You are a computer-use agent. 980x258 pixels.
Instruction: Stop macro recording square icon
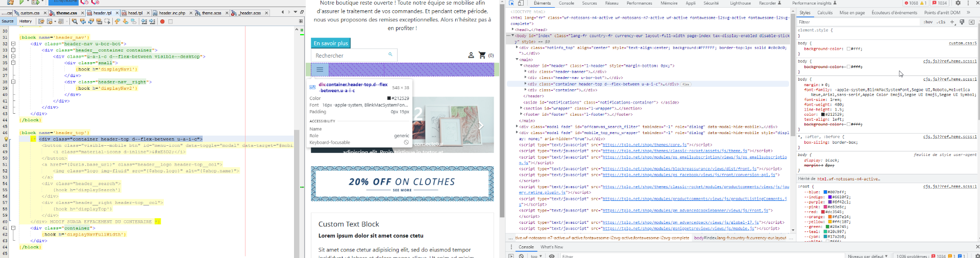(x=170, y=21)
